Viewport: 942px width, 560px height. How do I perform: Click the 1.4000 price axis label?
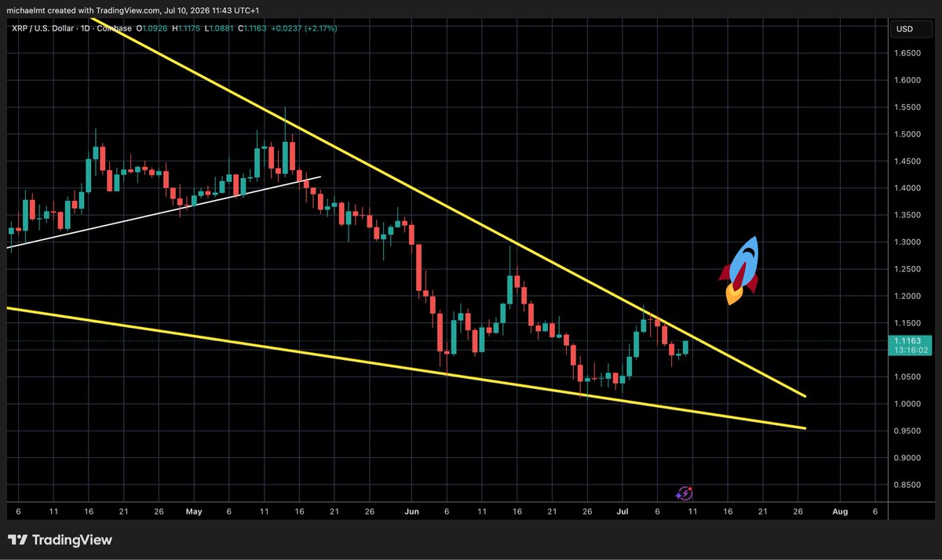(908, 188)
